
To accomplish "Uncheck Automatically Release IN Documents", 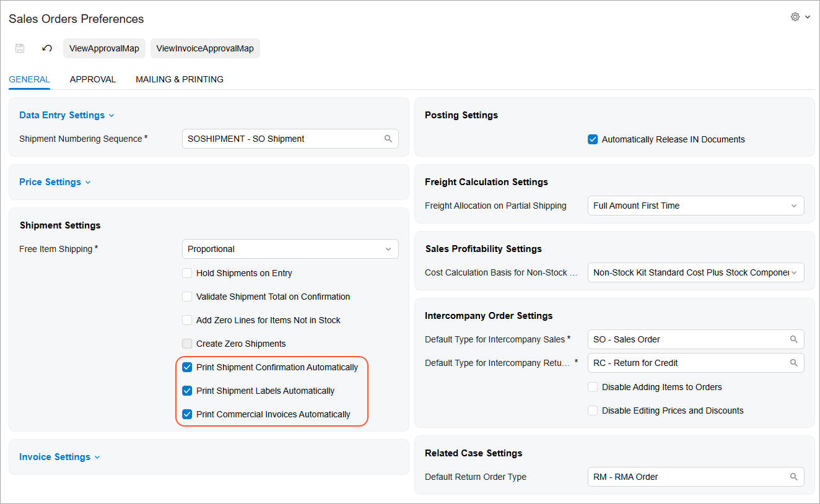I will point(593,139).
